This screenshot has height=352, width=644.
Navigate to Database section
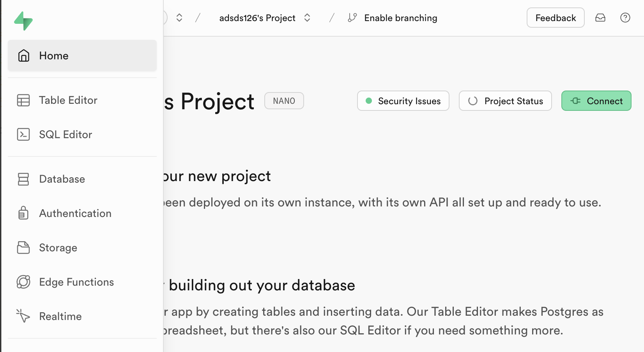coord(82,179)
